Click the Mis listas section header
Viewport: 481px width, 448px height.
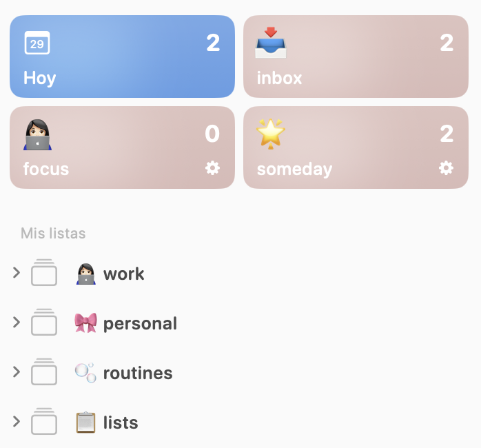tap(53, 233)
